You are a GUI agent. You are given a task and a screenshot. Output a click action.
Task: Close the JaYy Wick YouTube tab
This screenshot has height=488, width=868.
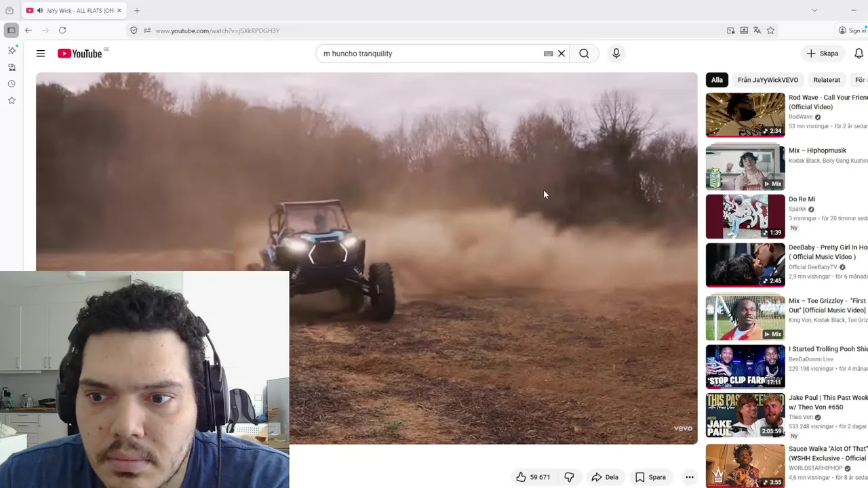tap(119, 10)
